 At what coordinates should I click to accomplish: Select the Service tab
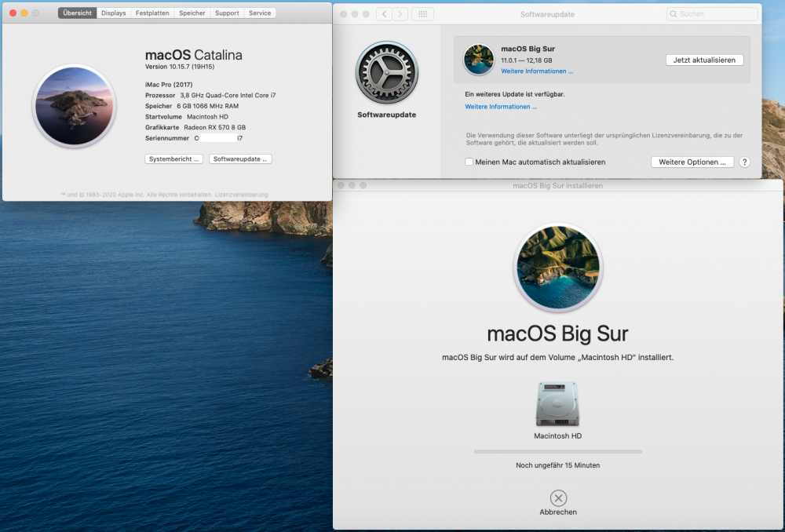[260, 13]
